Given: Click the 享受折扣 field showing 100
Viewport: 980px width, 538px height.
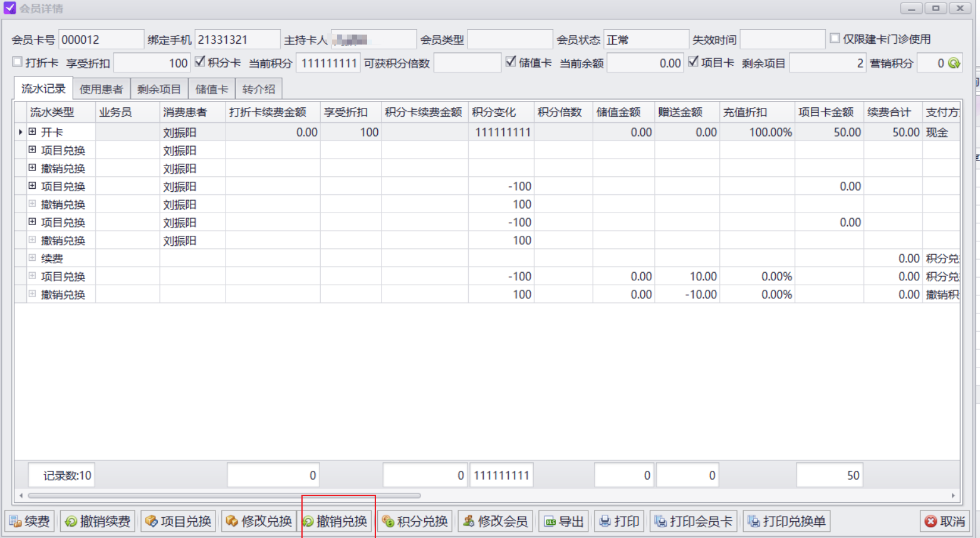Looking at the screenshot, I should click(x=152, y=63).
